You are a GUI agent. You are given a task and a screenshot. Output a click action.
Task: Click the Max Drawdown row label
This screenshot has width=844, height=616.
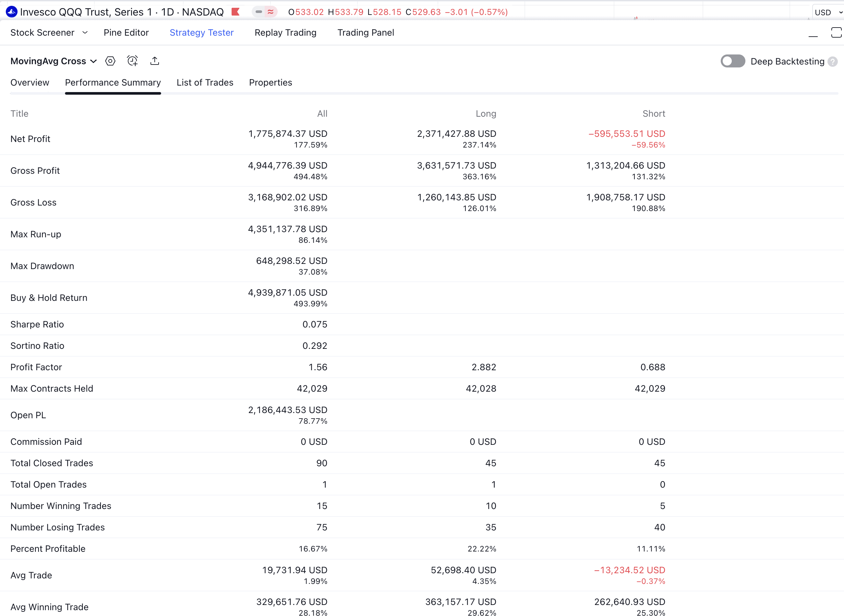(42, 266)
